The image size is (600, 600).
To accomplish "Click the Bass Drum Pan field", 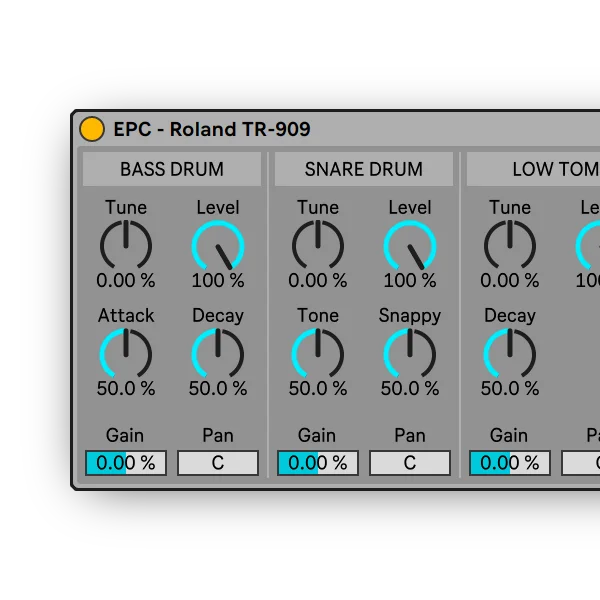I will pyautogui.click(x=218, y=463).
